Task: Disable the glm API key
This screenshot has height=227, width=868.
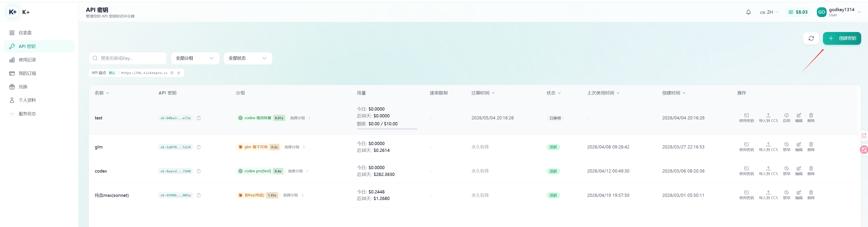Action: [786, 147]
